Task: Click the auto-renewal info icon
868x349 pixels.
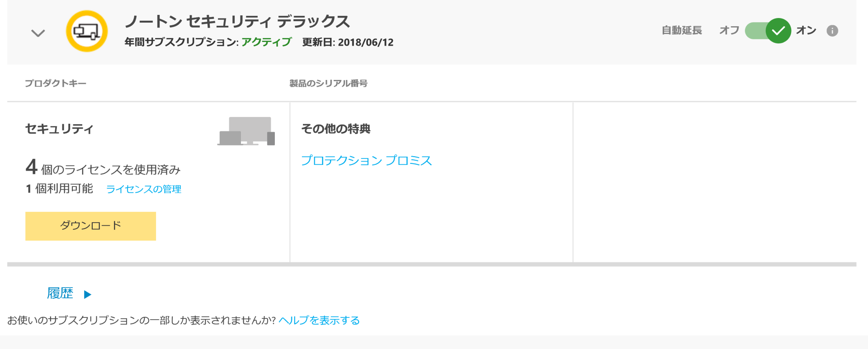Action: point(832,31)
